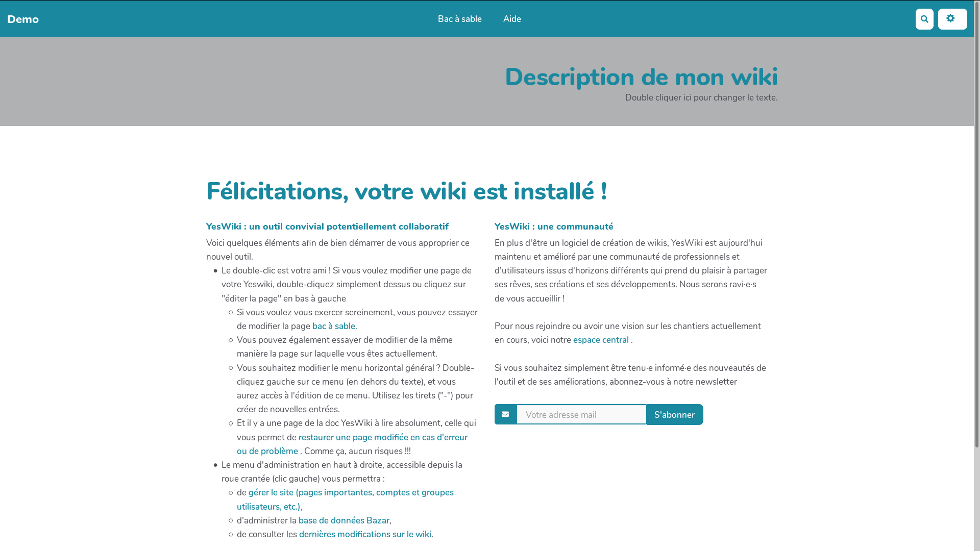Image resolution: width=980 pixels, height=551 pixels.
Task: Select the Bac à sable menu item
Action: pyautogui.click(x=460, y=19)
